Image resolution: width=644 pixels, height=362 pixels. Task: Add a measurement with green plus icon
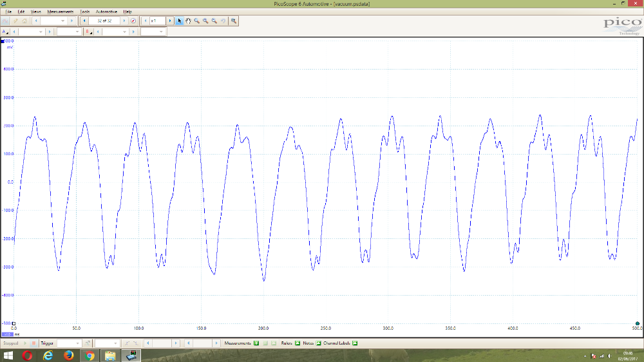click(256, 343)
